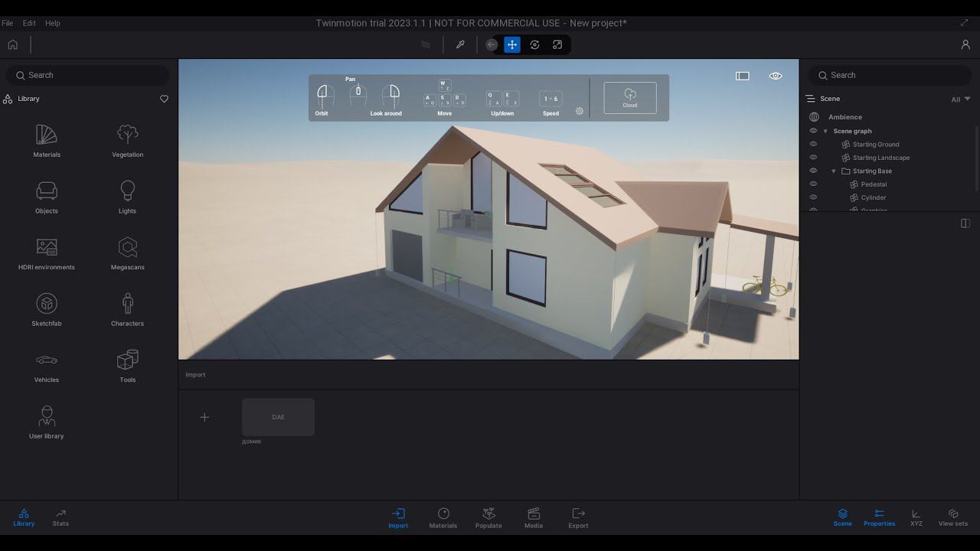Activate the Scale gizmo tool

point(557,44)
